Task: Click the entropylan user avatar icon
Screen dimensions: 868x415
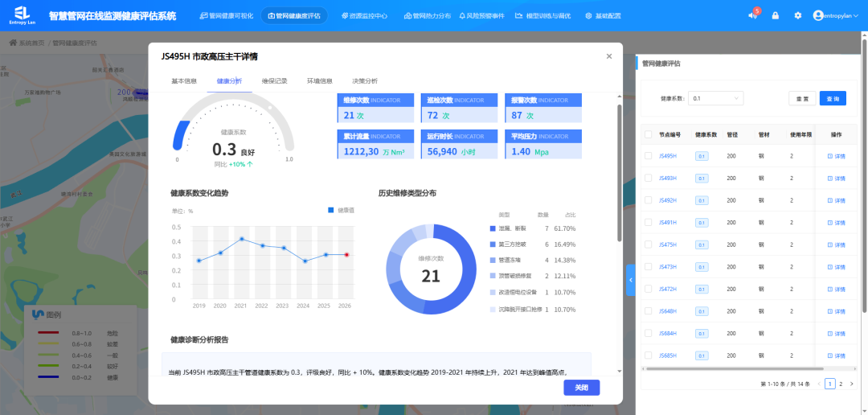Action: point(818,15)
